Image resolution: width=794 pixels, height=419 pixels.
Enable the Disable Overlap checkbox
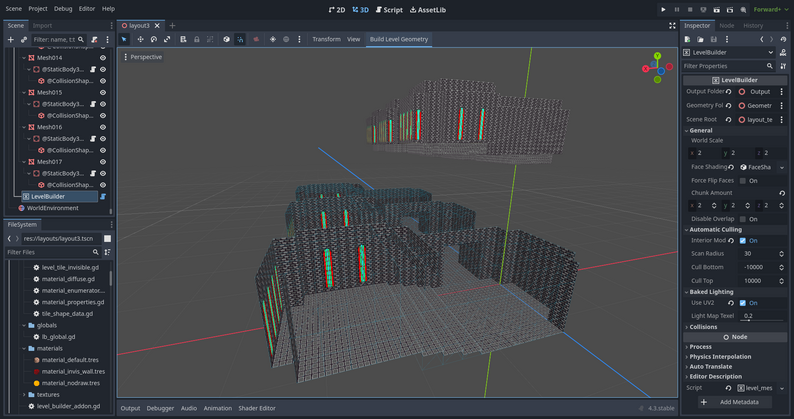(x=743, y=219)
